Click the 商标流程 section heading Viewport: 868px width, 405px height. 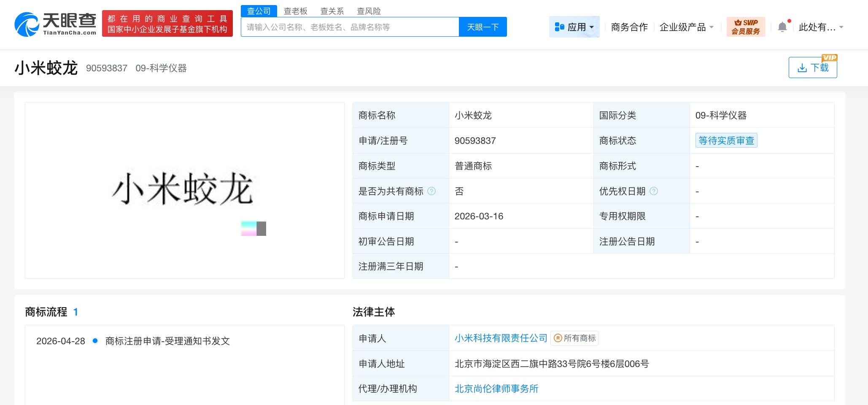click(46, 312)
